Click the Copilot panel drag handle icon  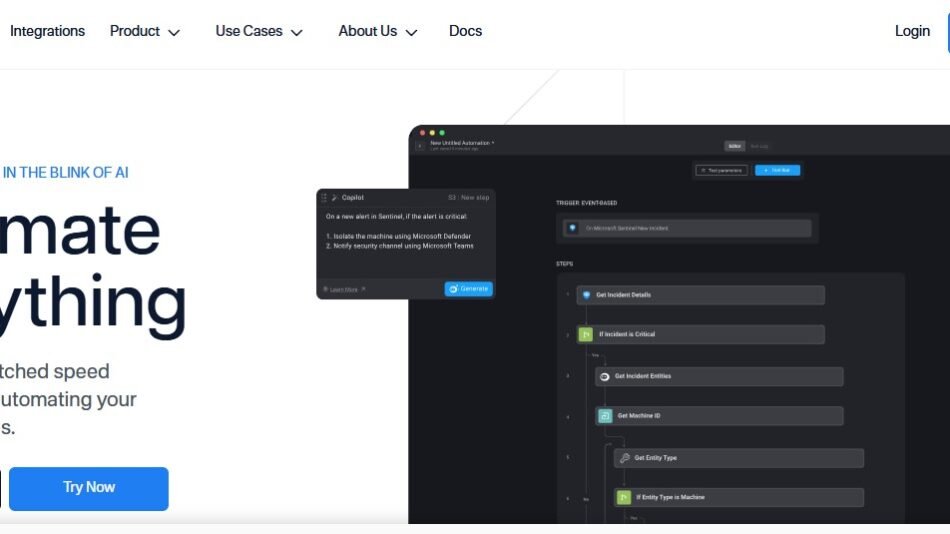point(324,198)
